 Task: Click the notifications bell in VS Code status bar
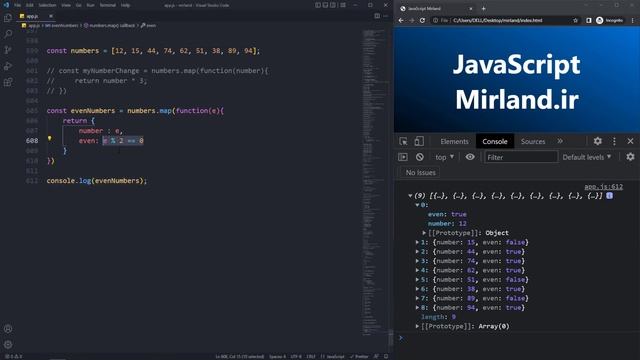[x=386, y=356]
